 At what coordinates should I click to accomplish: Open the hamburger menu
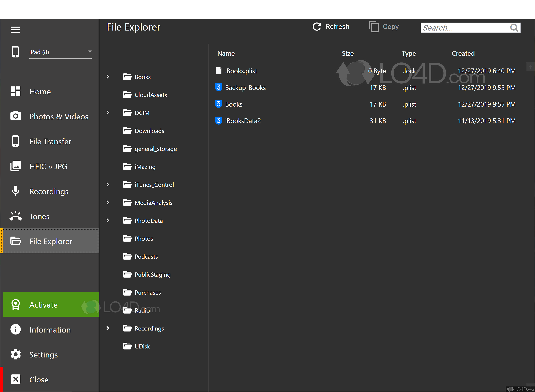15,29
